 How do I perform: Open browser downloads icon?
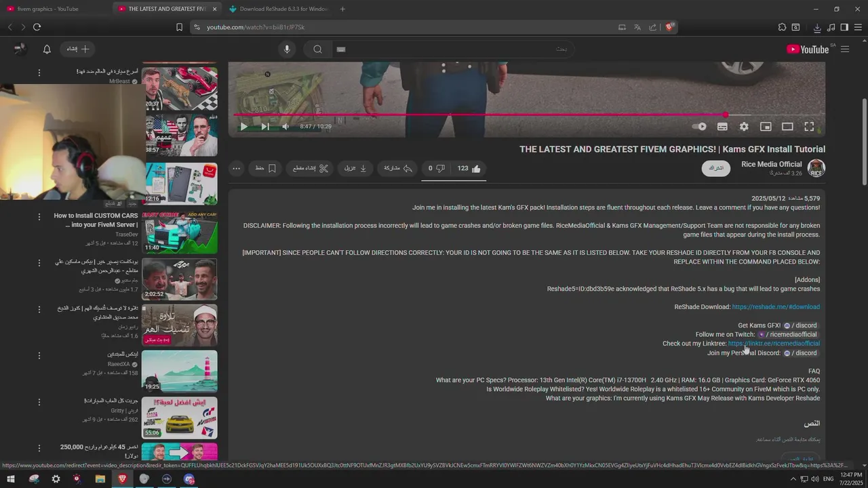click(817, 27)
